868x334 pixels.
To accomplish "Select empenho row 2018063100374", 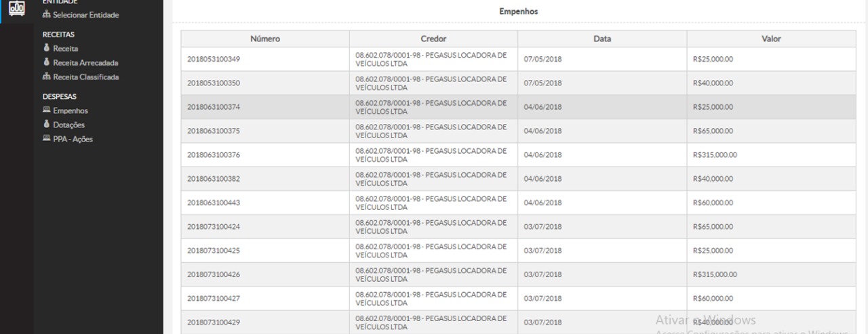I will pos(214,107).
